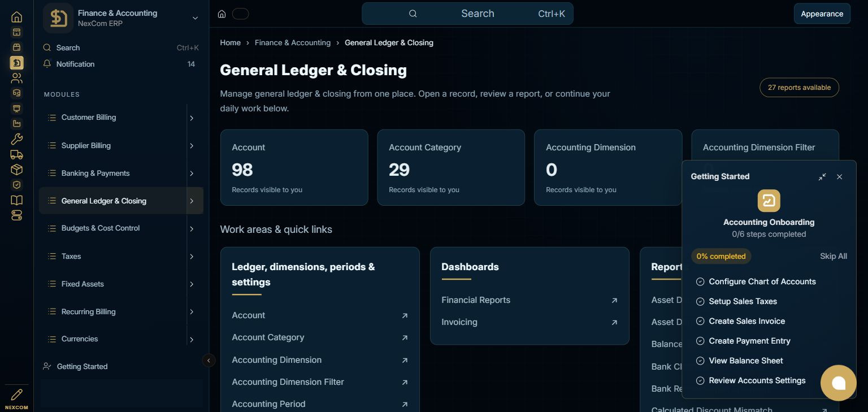
Task: Click the Finance & Accounting module logo
Action: [x=58, y=18]
